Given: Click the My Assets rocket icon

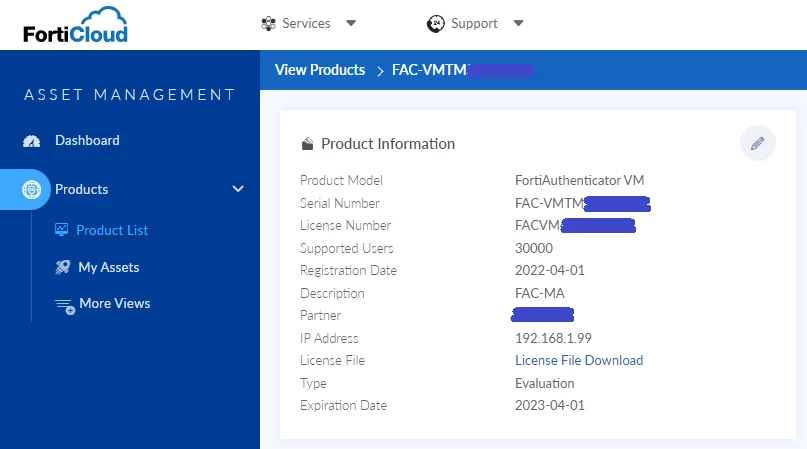Looking at the screenshot, I should 62,267.
